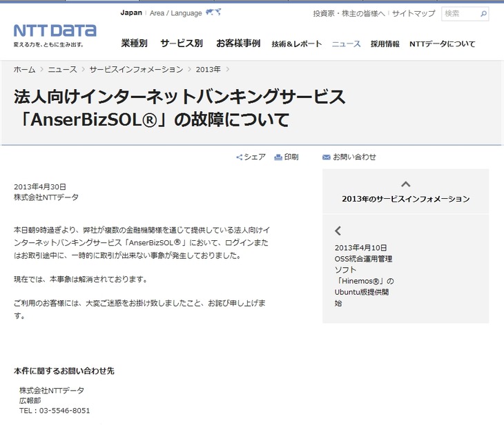The width and height of the screenshot is (504, 428).
Task: Click the 印刷 print link
Action: (291, 157)
